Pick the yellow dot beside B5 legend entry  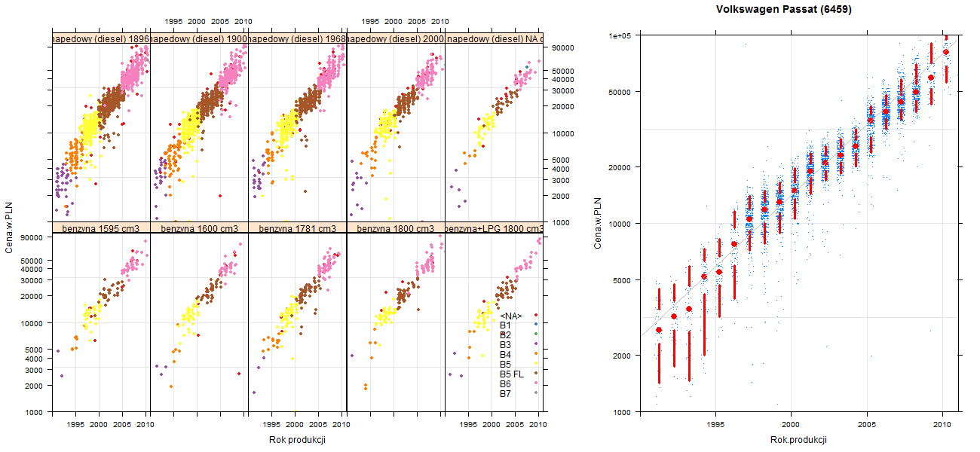click(x=535, y=364)
